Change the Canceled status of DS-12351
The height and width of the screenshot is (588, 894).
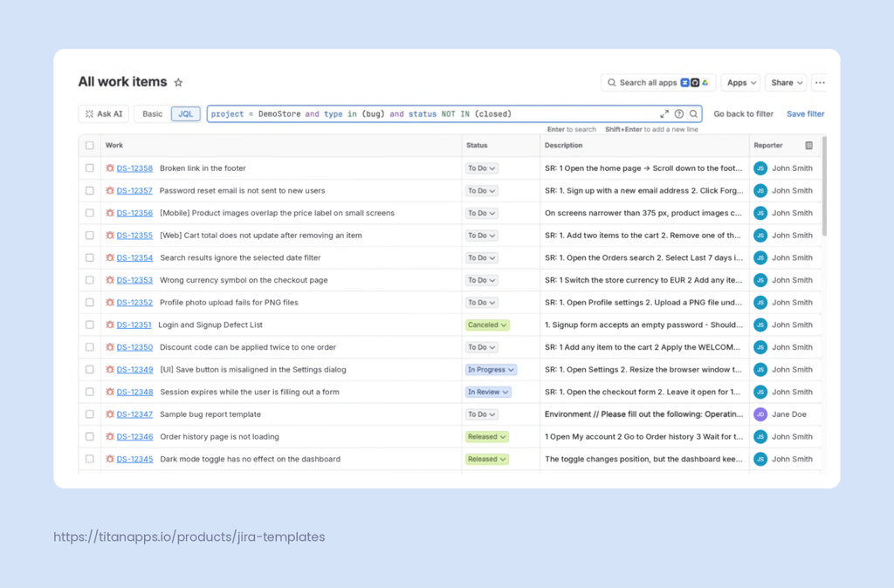[x=487, y=325]
